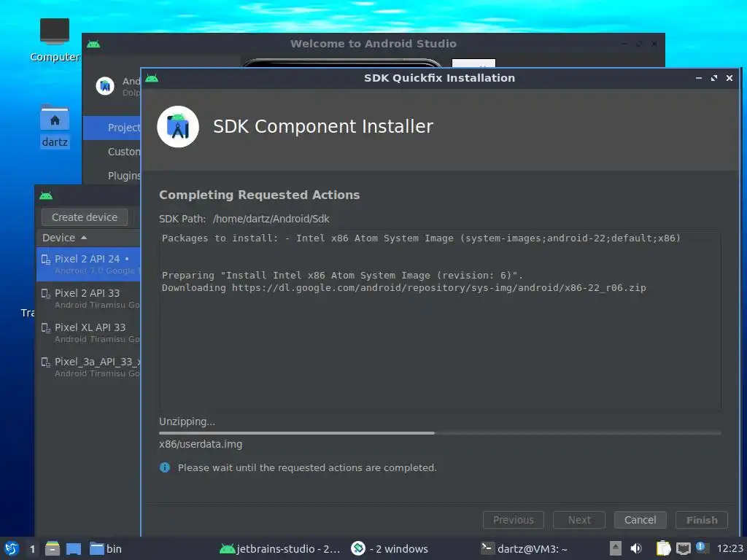Click the Android icon in Welcome window title bar
The height and width of the screenshot is (560, 747).
tap(93, 44)
